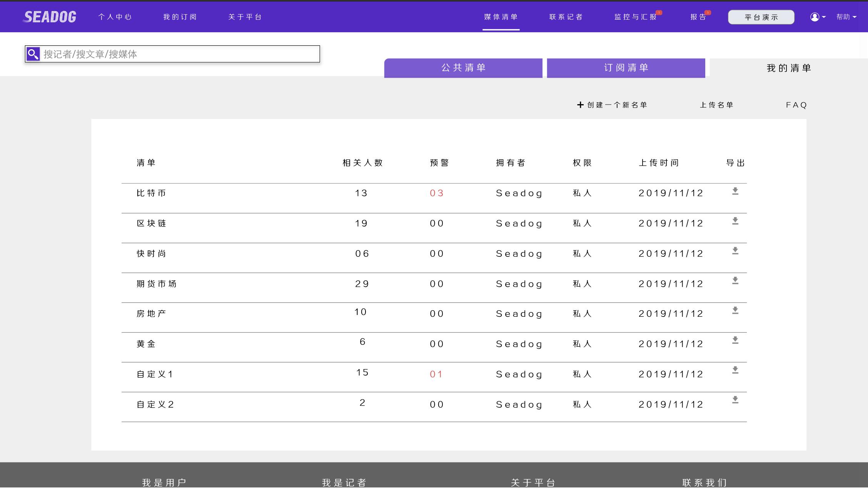Export the 快时尚 list

(x=735, y=251)
